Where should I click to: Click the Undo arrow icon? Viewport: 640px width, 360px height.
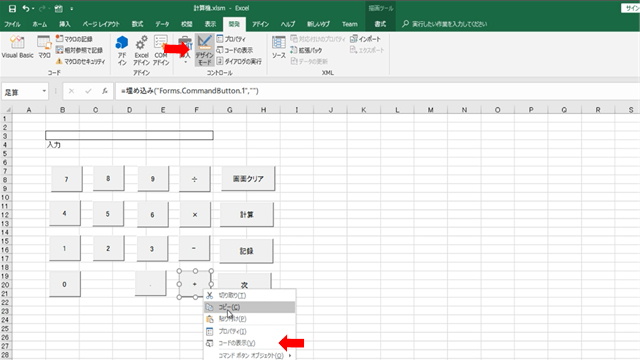(26, 9)
